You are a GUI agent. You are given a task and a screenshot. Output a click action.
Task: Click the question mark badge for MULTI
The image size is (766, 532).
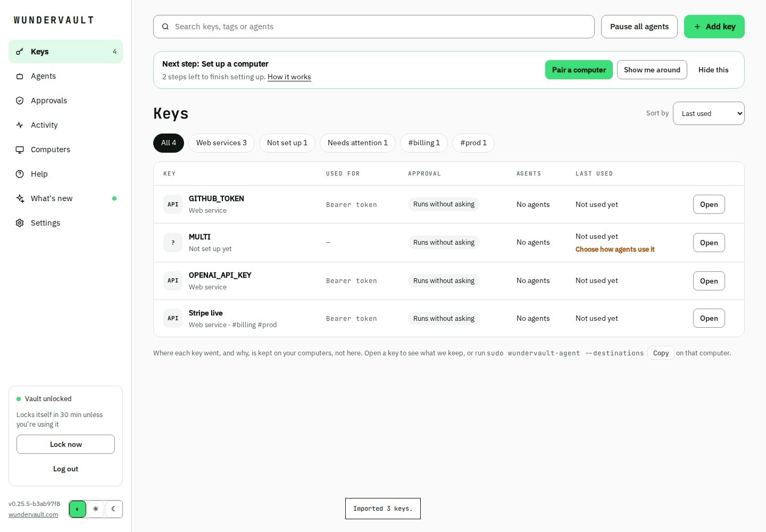pos(173,243)
